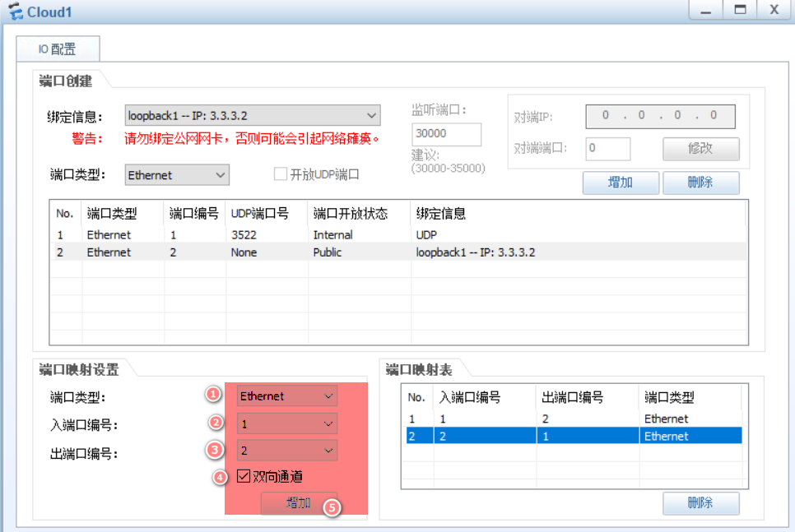This screenshot has width=795, height=532.
Task: Select port row 2 bound to loopback1
Action: tap(398, 252)
